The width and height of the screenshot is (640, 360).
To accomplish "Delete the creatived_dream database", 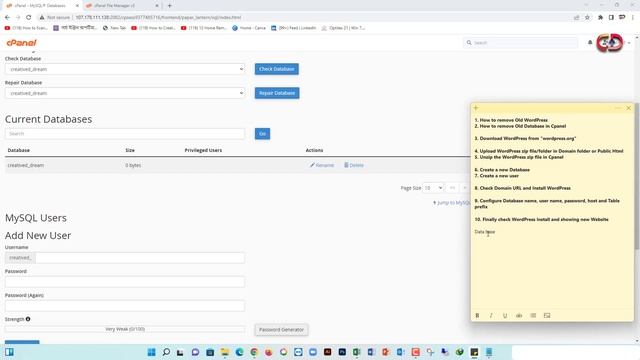I will coord(354,165).
